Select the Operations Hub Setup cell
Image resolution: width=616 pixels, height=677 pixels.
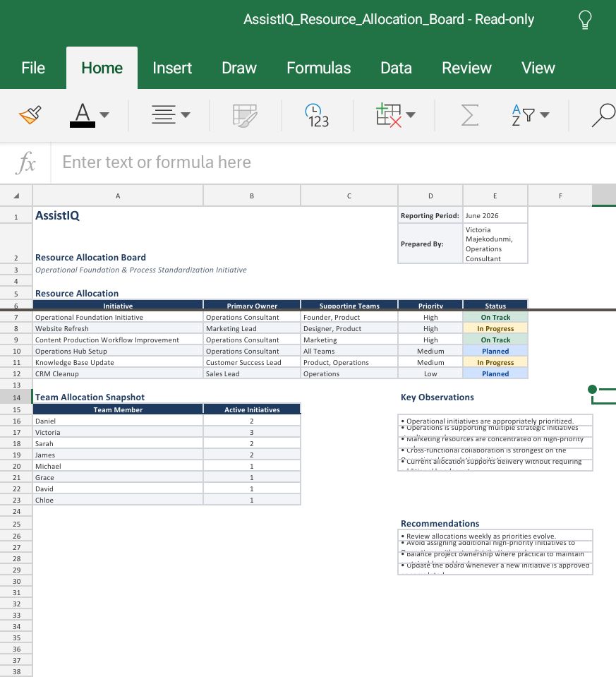(118, 351)
